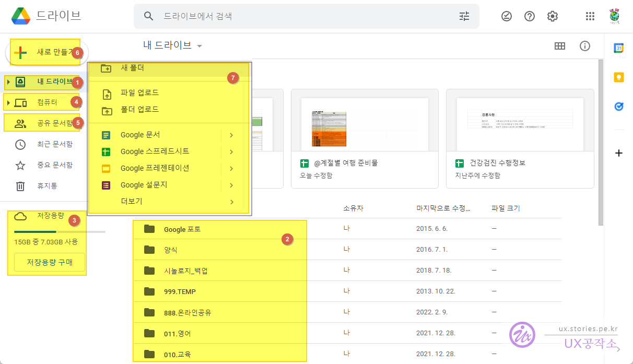
Task: Click the trash can icon for 휴지통
Action: pyautogui.click(x=20, y=186)
